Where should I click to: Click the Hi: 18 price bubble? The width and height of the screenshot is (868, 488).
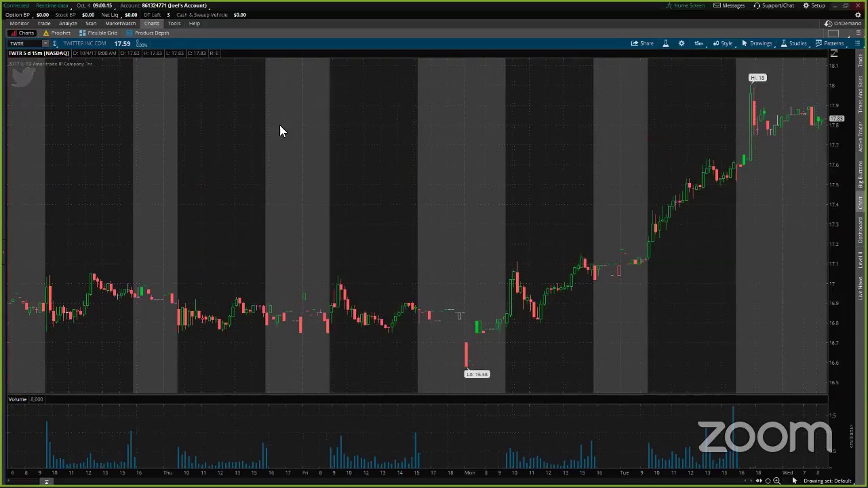757,78
